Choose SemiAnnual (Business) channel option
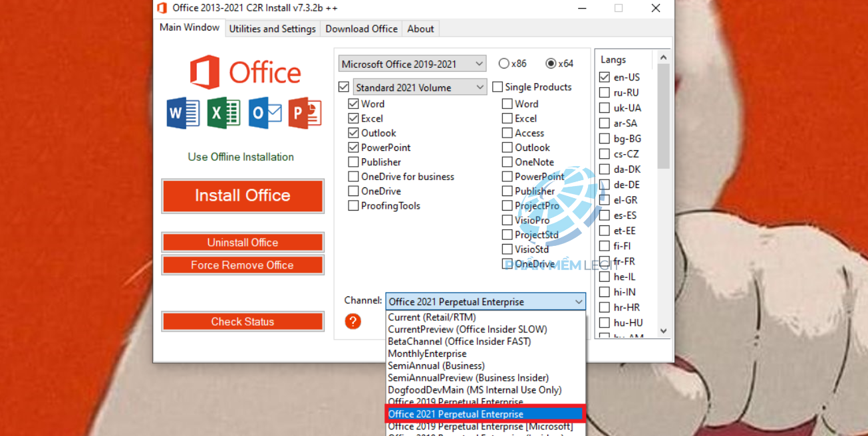This screenshot has width=868, height=436. tap(486, 366)
